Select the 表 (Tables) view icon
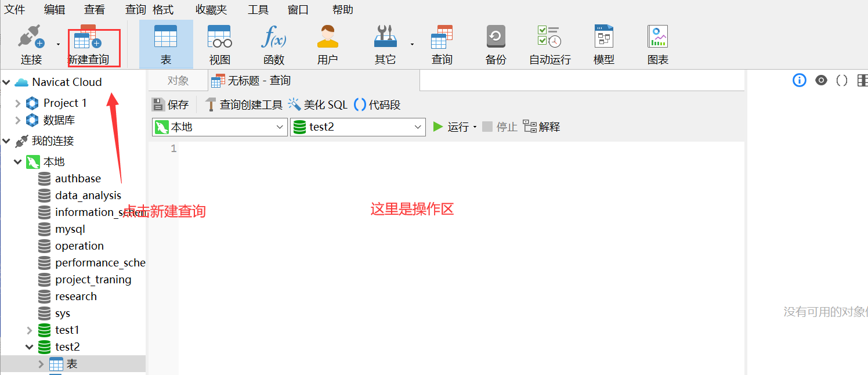Viewport: 868px width, 375px height. point(165,41)
